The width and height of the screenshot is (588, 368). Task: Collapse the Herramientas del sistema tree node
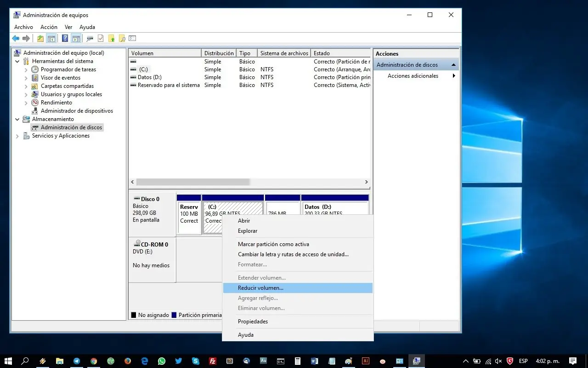pyautogui.click(x=17, y=61)
